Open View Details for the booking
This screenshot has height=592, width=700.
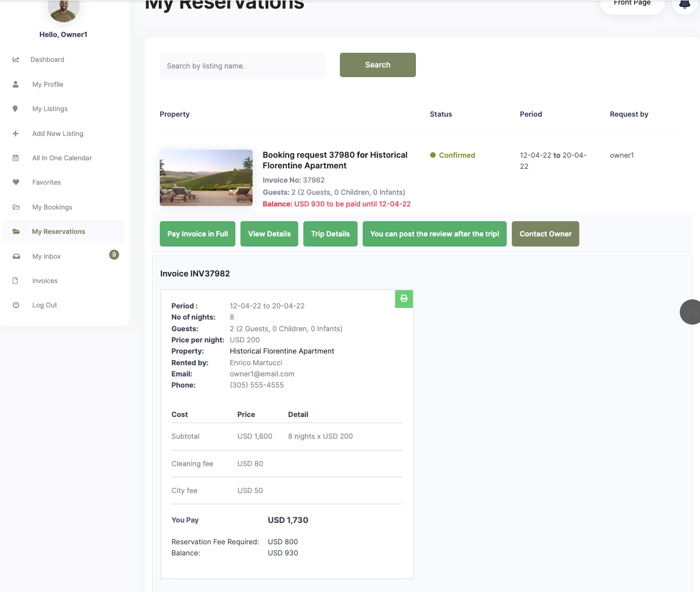269,234
